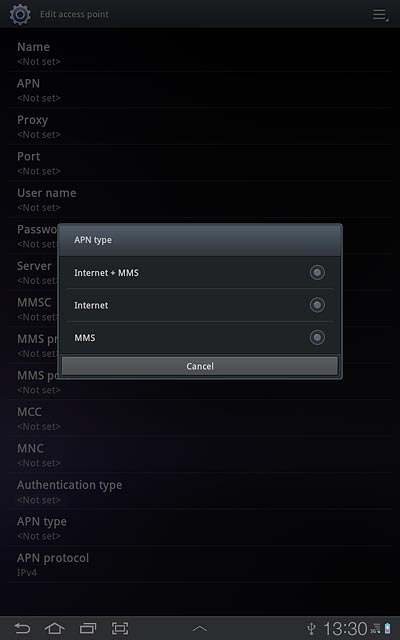This screenshot has height=640, width=400.
Task: Open the APN protocol IPv4 setting
Action: 200,564
